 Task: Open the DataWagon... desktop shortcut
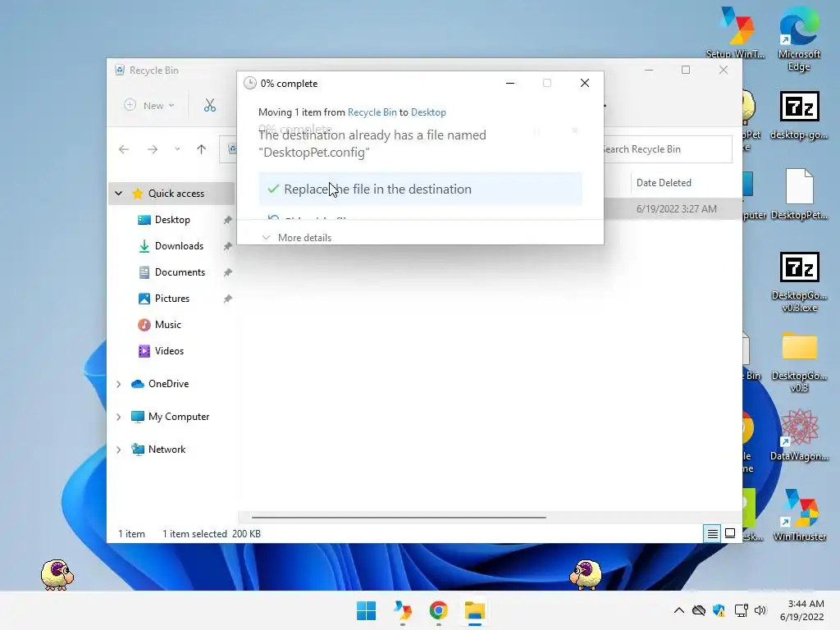tap(799, 436)
